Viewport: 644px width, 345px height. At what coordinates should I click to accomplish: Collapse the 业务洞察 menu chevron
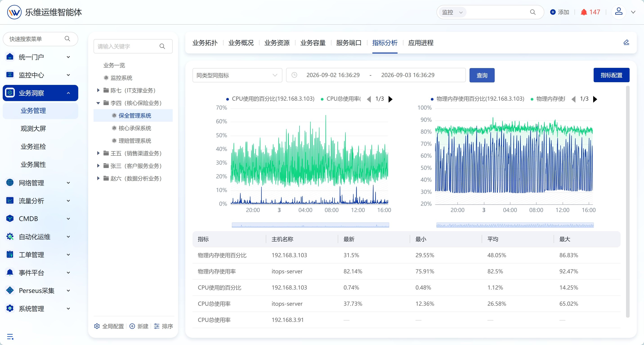tap(68, 93)
